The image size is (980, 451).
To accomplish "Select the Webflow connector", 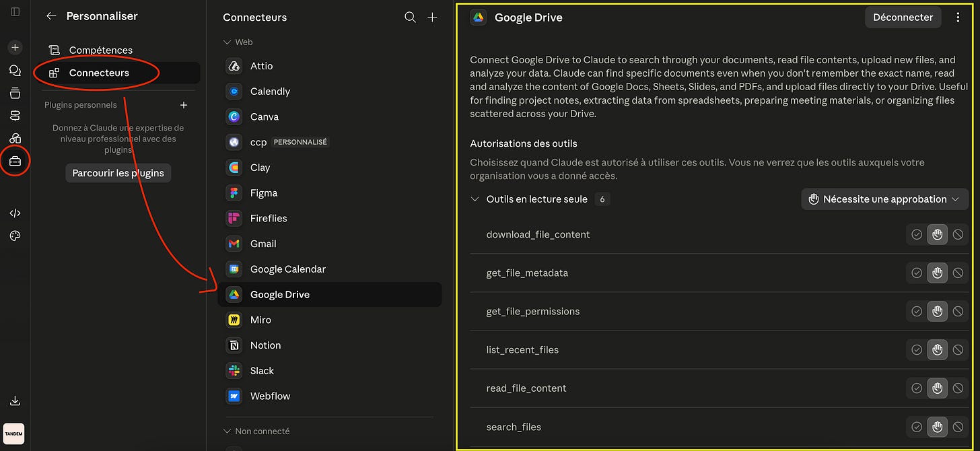I will click(x=330, y=396).
